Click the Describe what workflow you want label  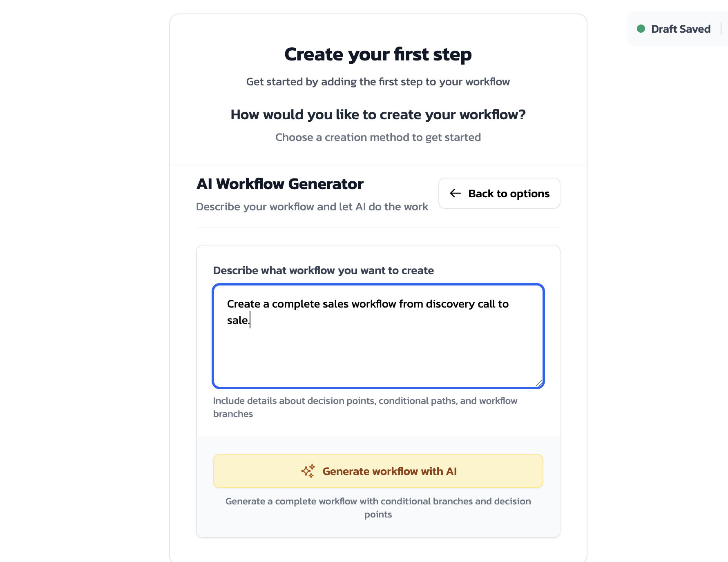323,270
